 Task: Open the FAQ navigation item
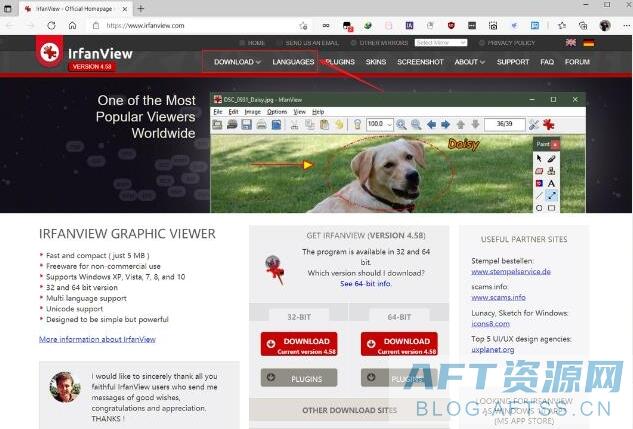pos(547,62)
